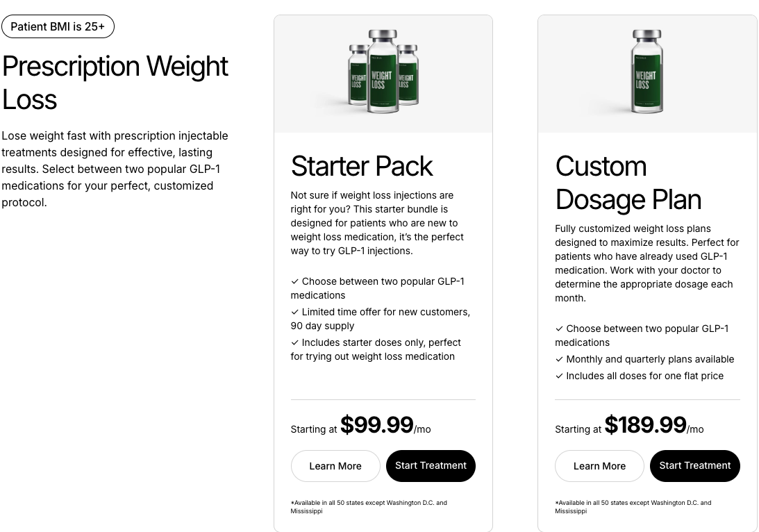The height and width of the screenshot is (532, 759).
Task: Click Start Treatment for Custom Dosage Plan
Action: click(x=694, y=466)
